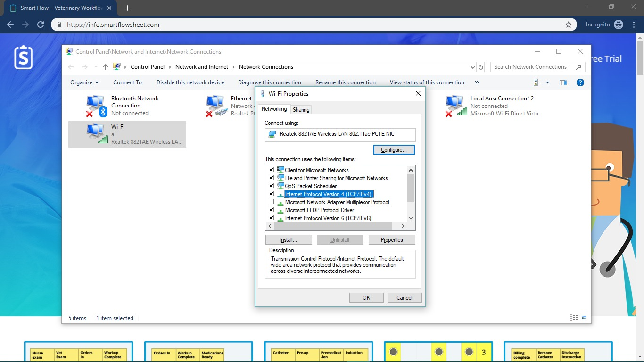The width and height of the screenshot is (644, 362).
Task: Click Connect To in toolbar
Action: coord(127,82)
